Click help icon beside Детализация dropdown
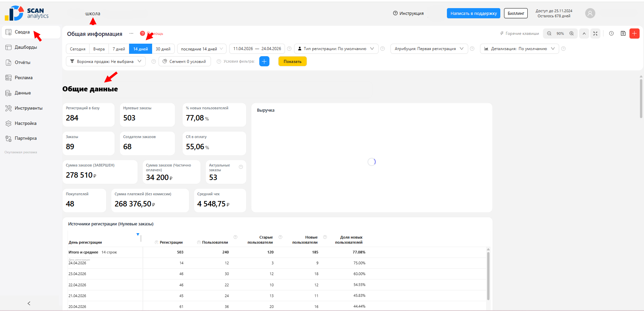Viewport: 644px width, 311px height. tap(564, 49)
